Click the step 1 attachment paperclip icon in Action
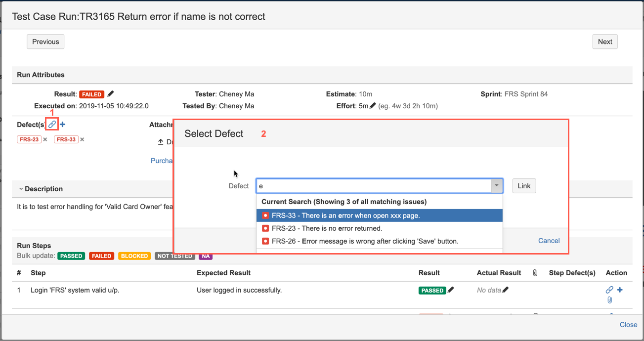Screen dimensions: 644x341 pyautogui.click(x=609, y=300)
